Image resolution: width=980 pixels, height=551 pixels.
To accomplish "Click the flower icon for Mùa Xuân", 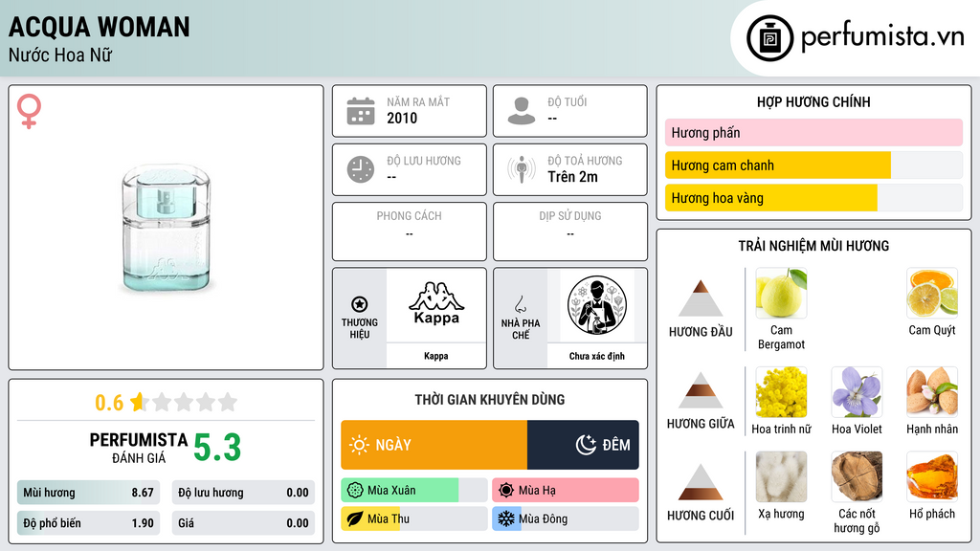I will pyautogui.click(x=355, y=491).
